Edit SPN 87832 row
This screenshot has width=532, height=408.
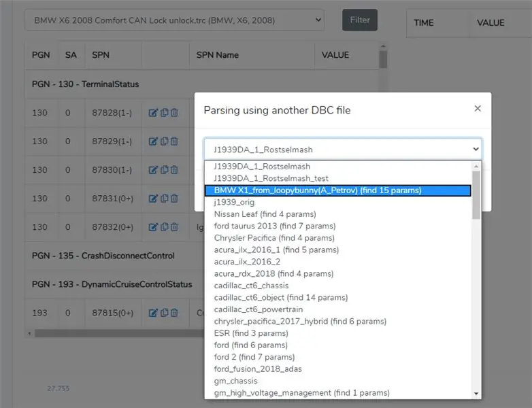(153, 227)
